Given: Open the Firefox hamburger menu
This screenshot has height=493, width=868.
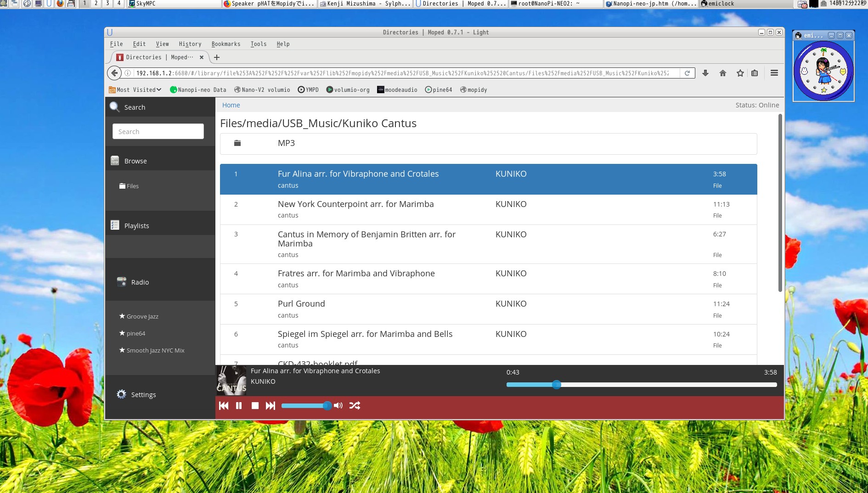Looking at the screenshot, I should click(x=774, y=73).
